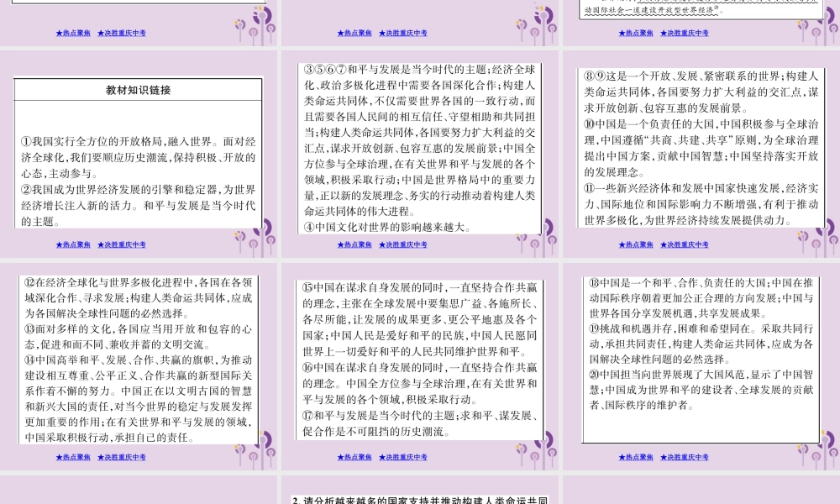
Task: Click 热点聚焦 link on 开放型世界经济 slide
Action: click(x=636, y=34)
